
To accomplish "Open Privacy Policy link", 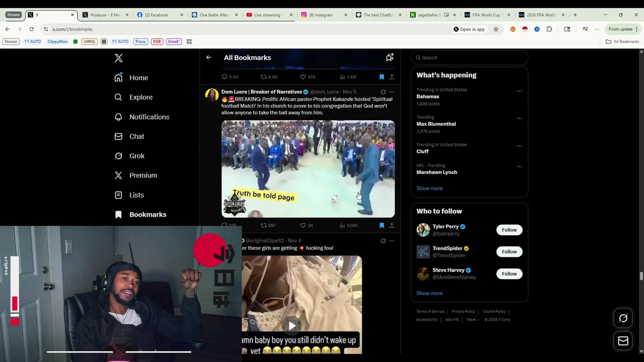I will [x=463, y=312].
